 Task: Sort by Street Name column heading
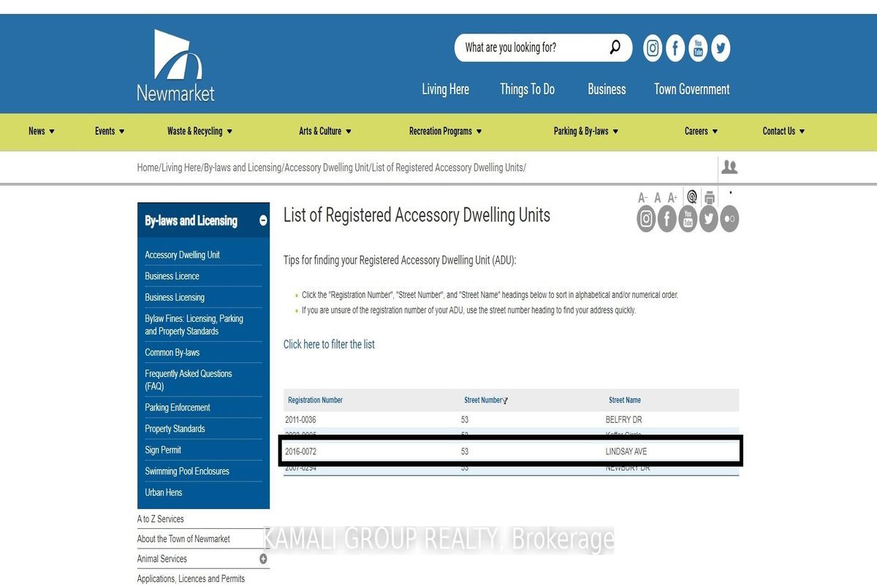(625, 400)
